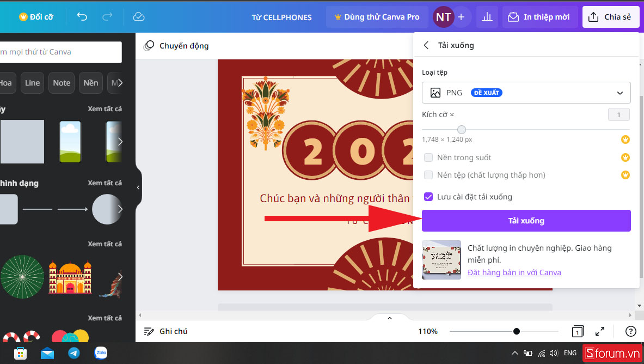Viewport: 644px width, 364px height.
Task: Open Telegram from the taskbar
Action: [x=74, y=353]
